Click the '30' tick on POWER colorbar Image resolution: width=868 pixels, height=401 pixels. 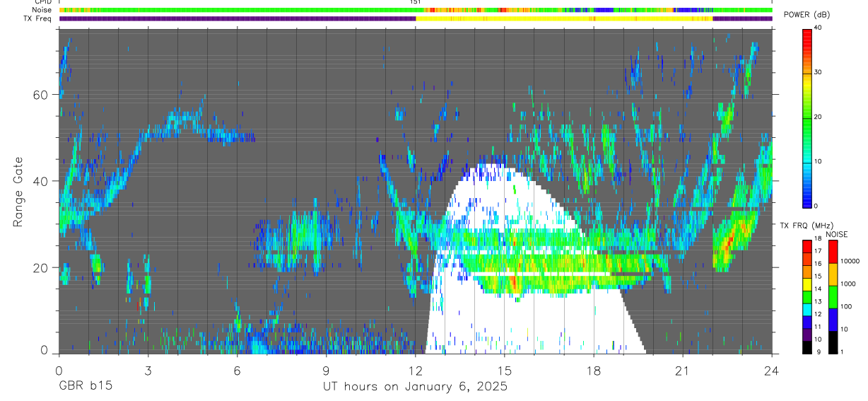(x=818, y=73)
